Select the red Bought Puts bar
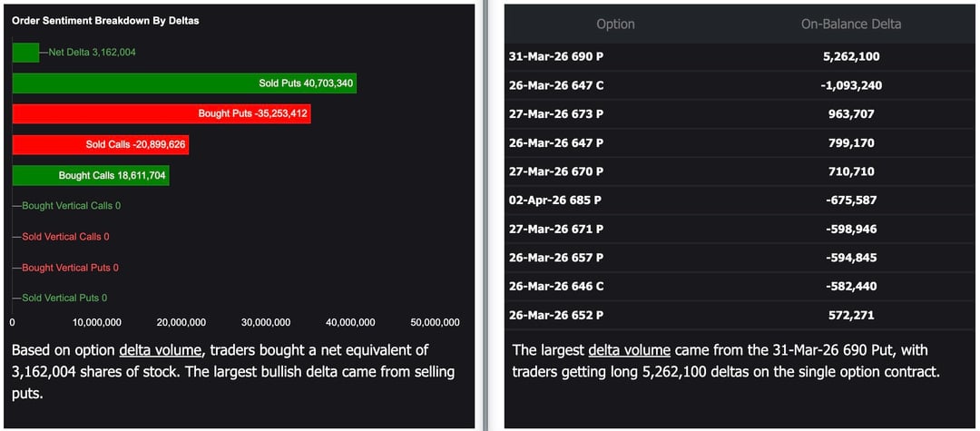The height and width of the screenshot is (431, 980). [x=162, y=114]
